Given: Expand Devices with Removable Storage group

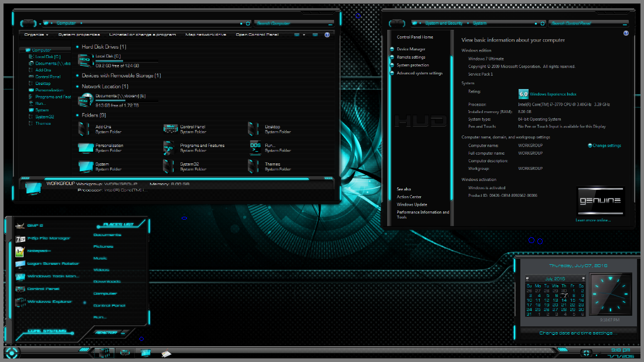Looking at the screenshot, I should [77, 76].
